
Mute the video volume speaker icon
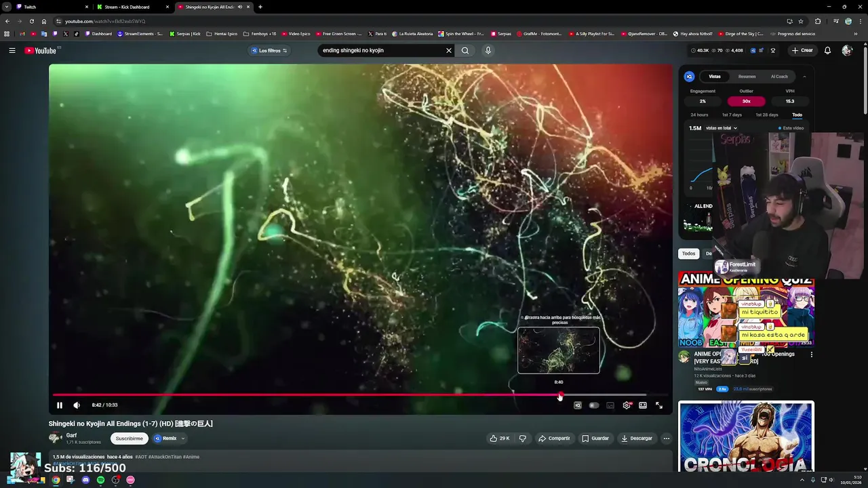(x=77, y=405)
